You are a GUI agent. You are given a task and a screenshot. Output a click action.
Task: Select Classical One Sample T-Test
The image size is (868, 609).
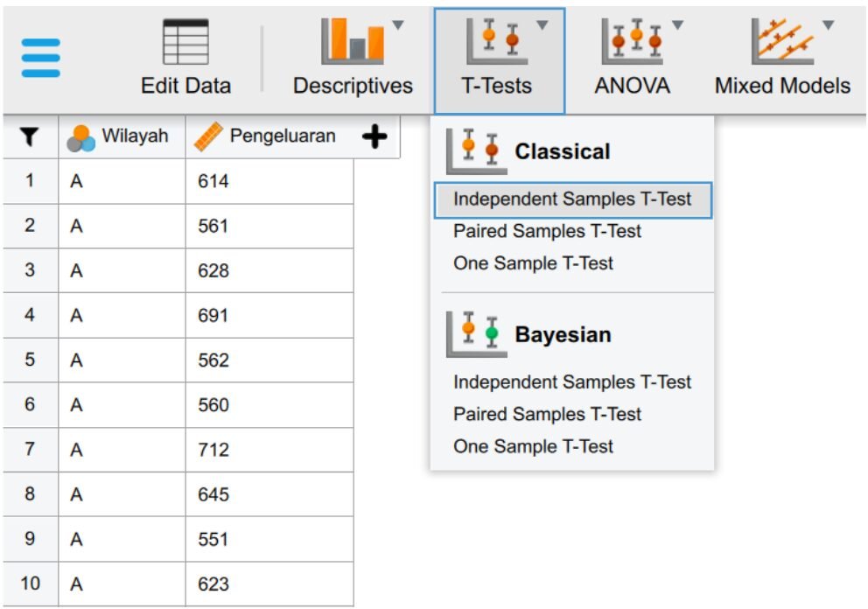tap(533, 263)
